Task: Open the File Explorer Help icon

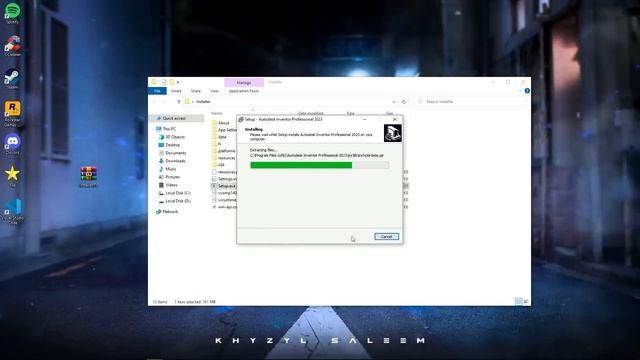Action: [x=527, y=91]
